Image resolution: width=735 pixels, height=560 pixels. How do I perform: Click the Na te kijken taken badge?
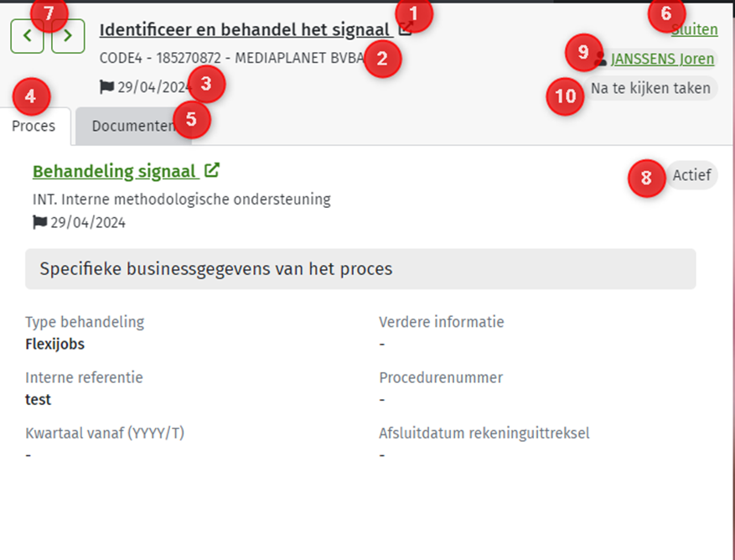point(650,88)
